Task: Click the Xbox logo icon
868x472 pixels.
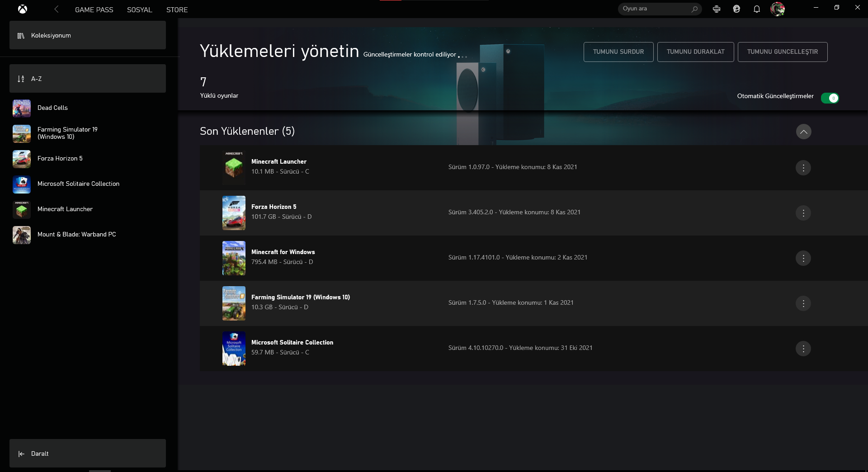Action: [x=23, y=9]
